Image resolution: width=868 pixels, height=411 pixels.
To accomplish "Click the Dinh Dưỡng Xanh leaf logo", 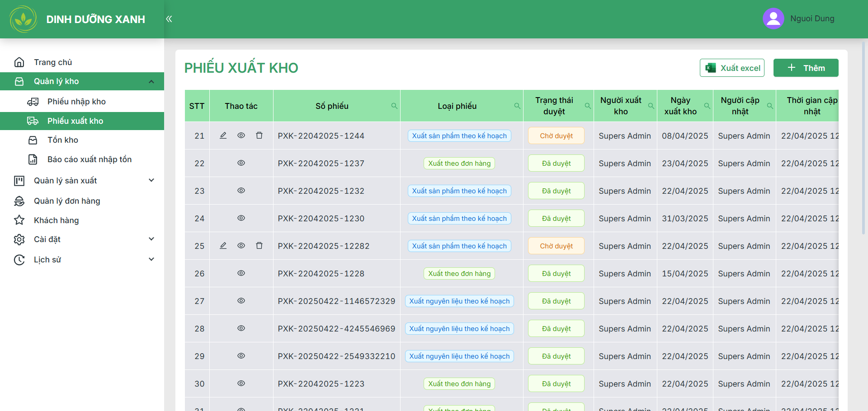I will point(24,19).
